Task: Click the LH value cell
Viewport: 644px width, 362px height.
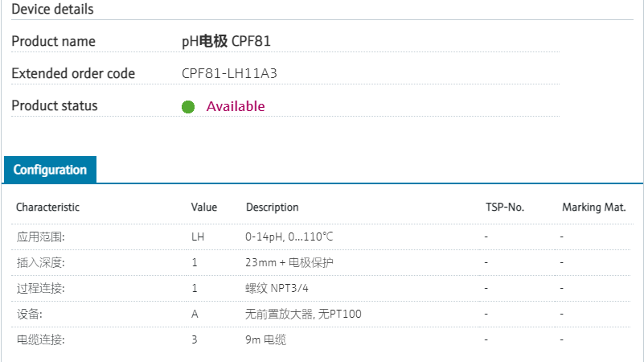Action: click(x=198, y=237)
